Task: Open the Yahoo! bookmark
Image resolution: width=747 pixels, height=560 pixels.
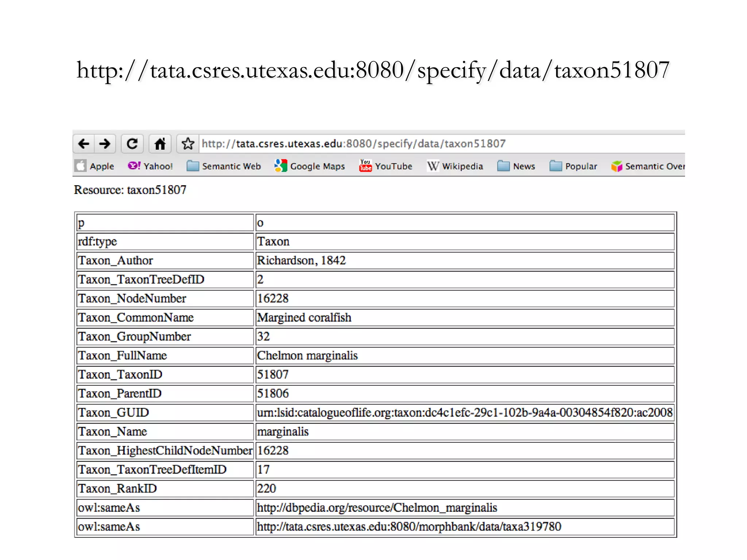Action: [150, 166]
